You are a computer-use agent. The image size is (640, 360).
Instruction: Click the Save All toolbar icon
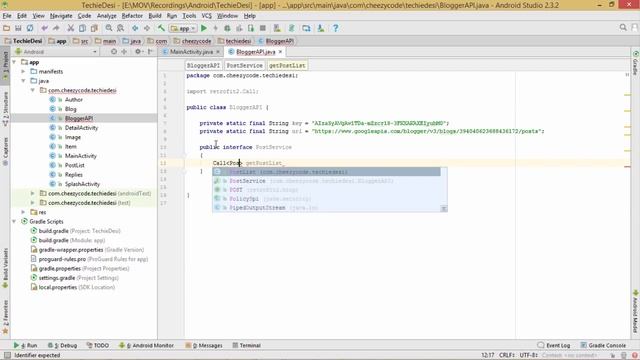coord(18,28)
